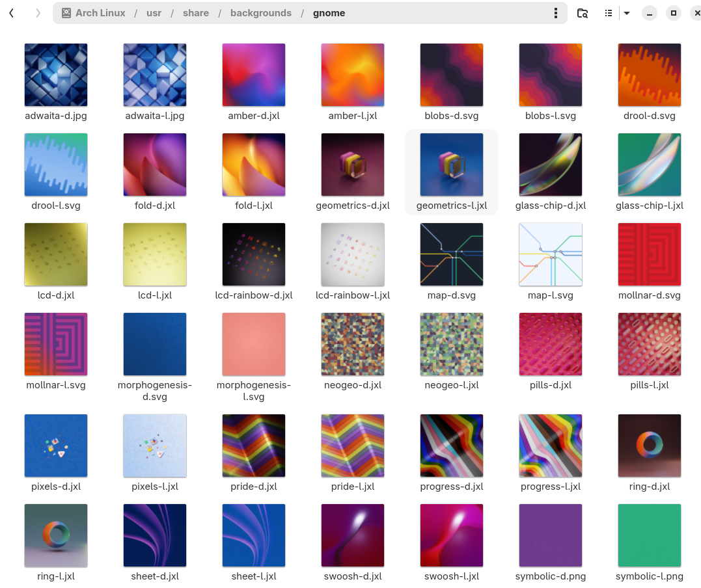This screenshot has height=588, width=701.
Task: Choose the pride-l.jxl thumbnail
Action: point(353,446)
